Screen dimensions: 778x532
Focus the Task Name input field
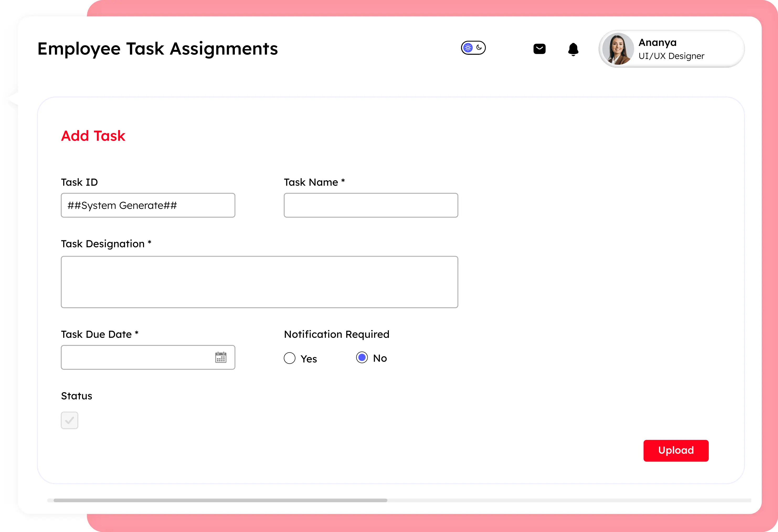[x=371, y=205]
